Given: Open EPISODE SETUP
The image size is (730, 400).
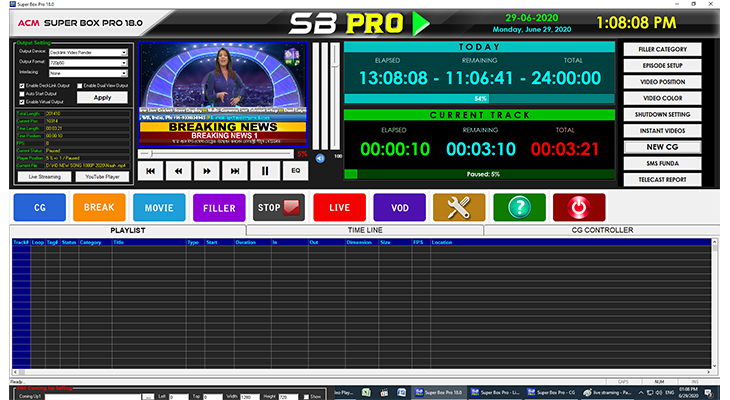Looking at the screenshot, I should (662, 66).
